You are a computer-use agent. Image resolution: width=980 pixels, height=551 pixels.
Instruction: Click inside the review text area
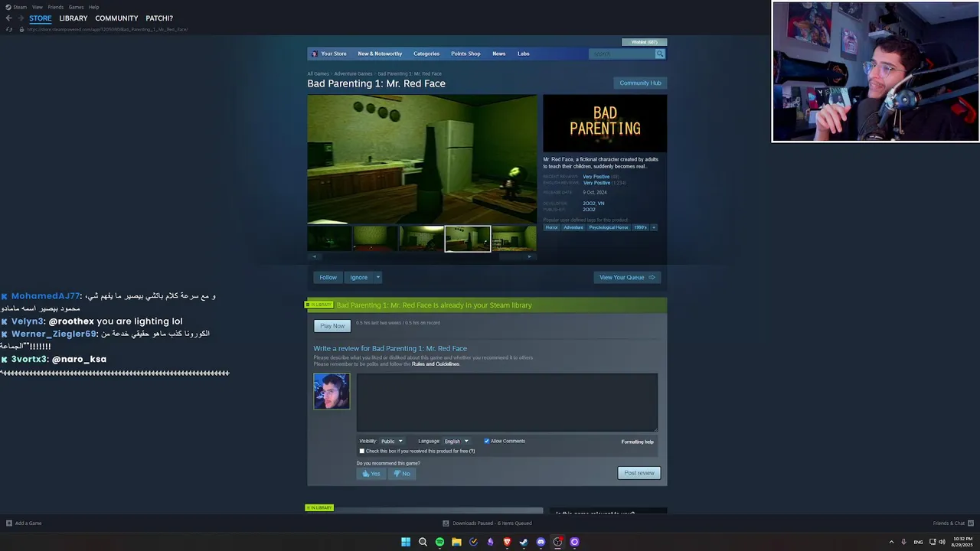tap(507, 403)
